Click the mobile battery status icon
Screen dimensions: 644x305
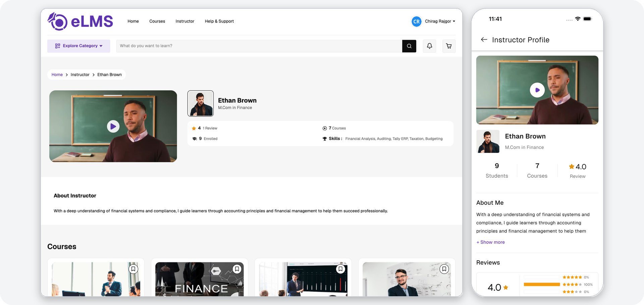588,19
